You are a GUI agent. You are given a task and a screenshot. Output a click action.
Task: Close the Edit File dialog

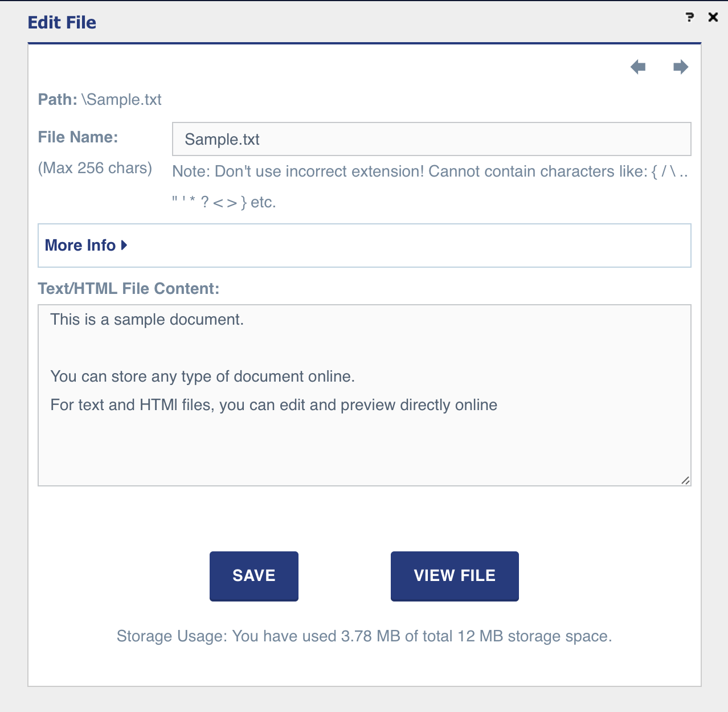[713, 17]
